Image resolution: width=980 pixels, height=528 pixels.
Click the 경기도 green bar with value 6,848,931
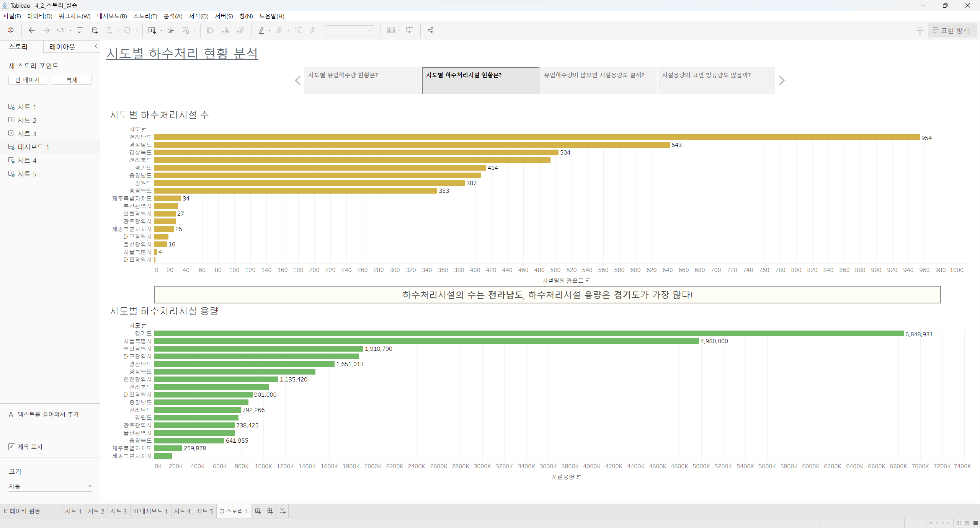point(529,334)
